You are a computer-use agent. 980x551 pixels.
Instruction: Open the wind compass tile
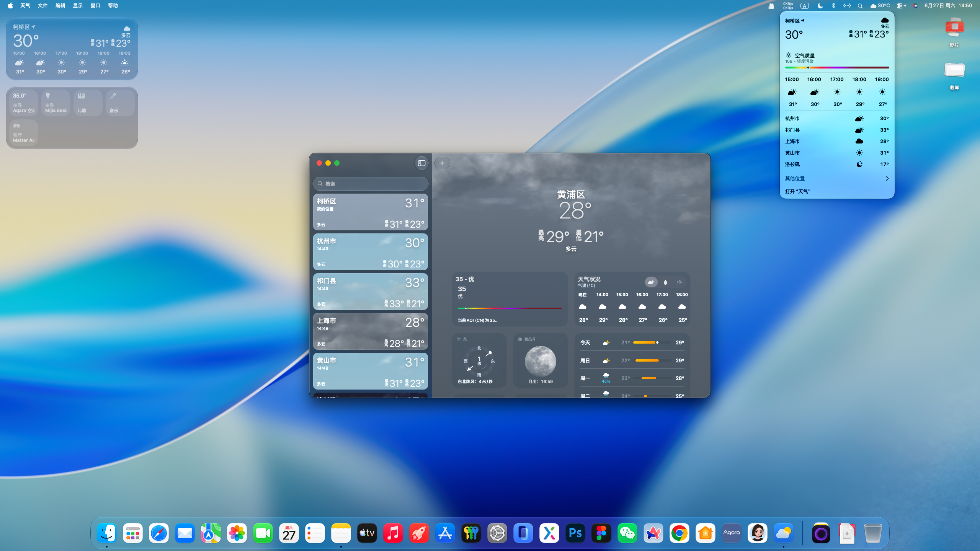[x=479, y=360]
